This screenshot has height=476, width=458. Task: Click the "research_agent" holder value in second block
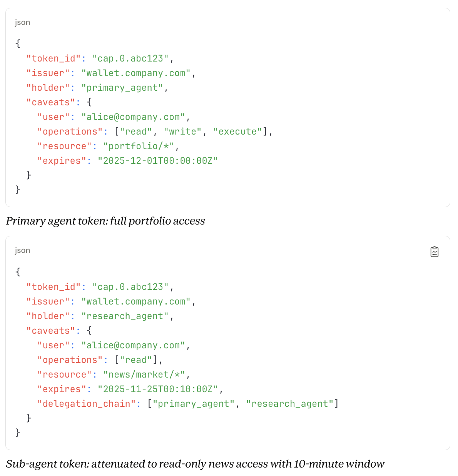[125, 316]
